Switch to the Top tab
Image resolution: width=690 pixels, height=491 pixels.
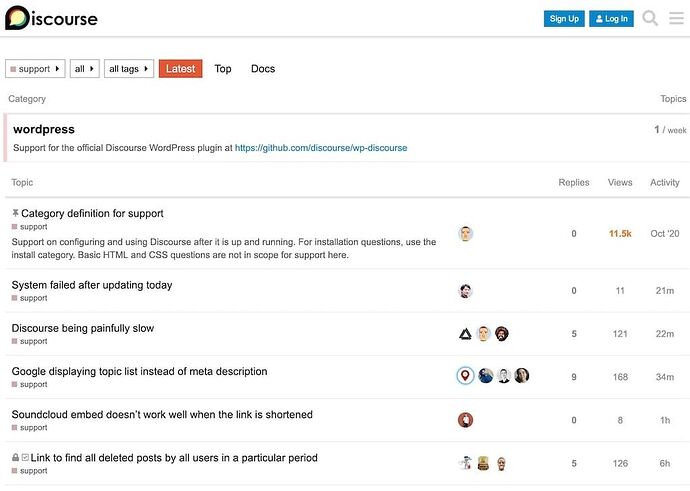(223, 69)
